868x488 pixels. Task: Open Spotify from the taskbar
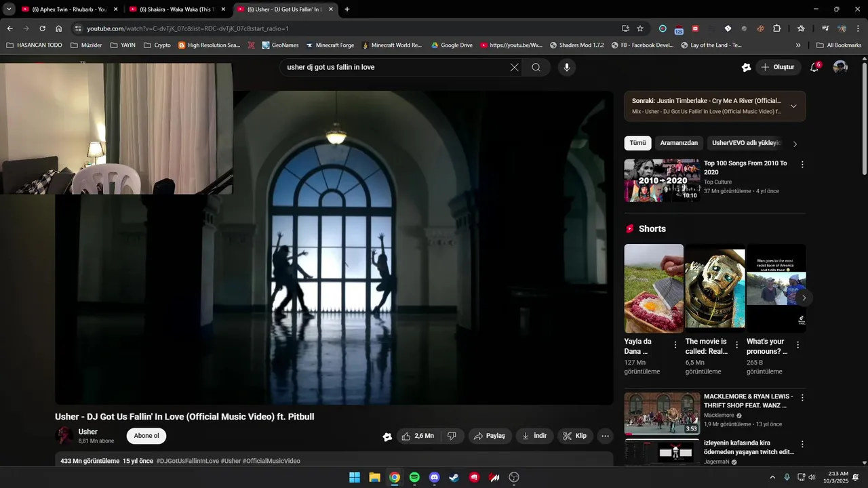pyautogui.click(x=414, y=477)
